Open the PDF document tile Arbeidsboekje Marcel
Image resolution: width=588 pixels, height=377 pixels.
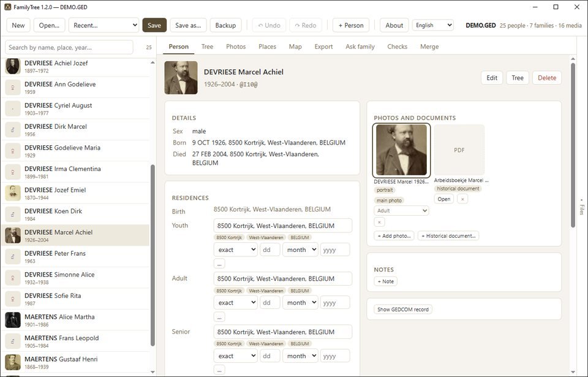(x=459, y=150)
